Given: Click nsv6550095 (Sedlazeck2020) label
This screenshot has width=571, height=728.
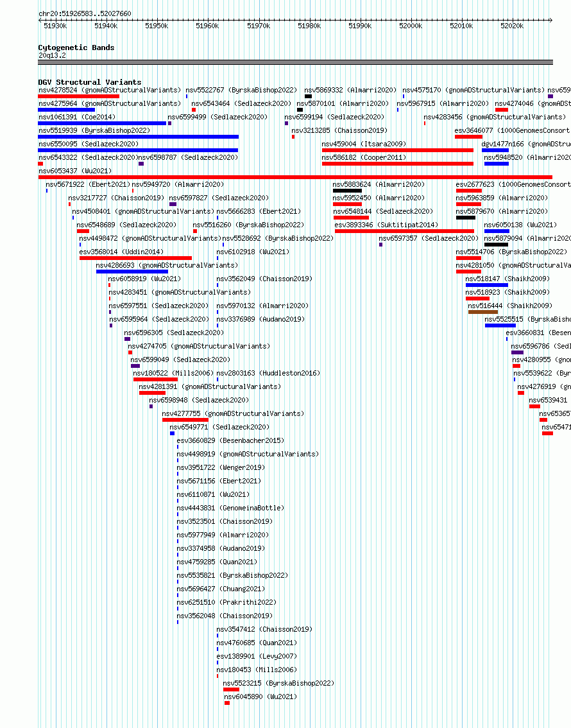Looking at the screenshot, I should pyautogui.click(x=89, y=144).
